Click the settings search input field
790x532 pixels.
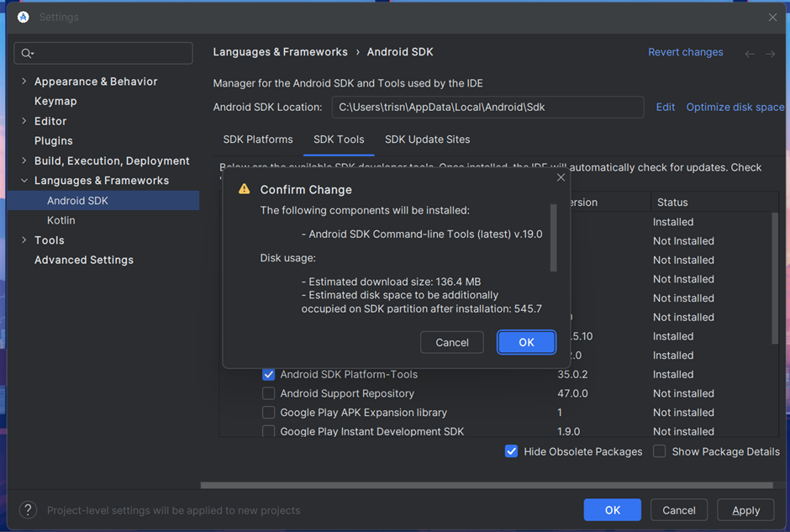coord(103,54)
